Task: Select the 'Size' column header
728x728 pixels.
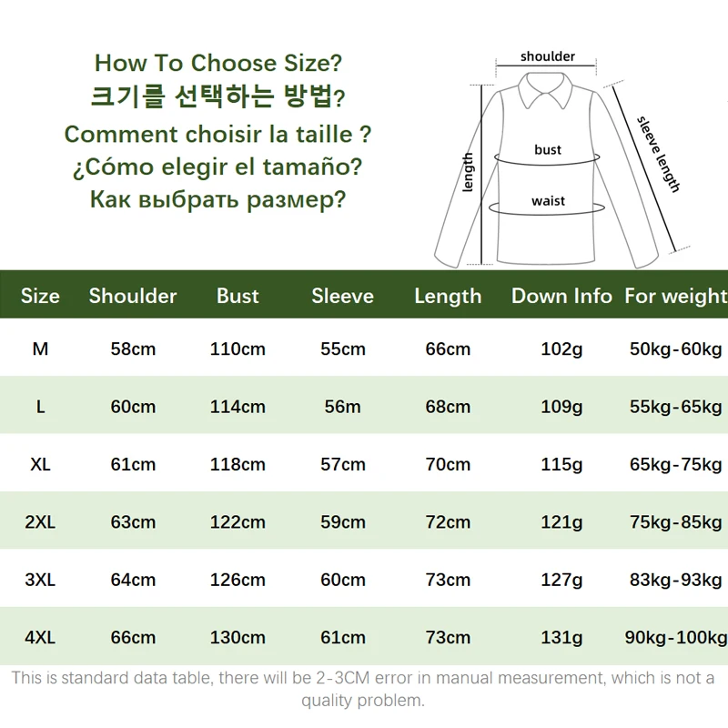Action: pyautogui.click(x=40, y=296)
